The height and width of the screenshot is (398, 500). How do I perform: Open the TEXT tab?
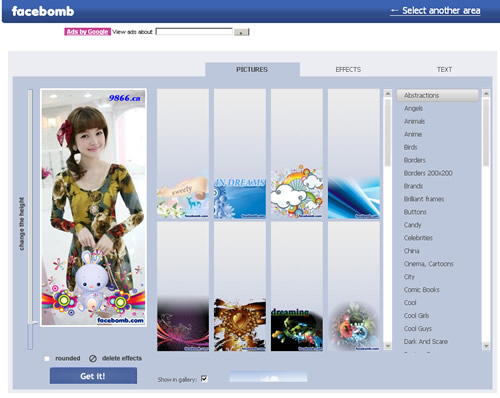click(x=444, y=70)
